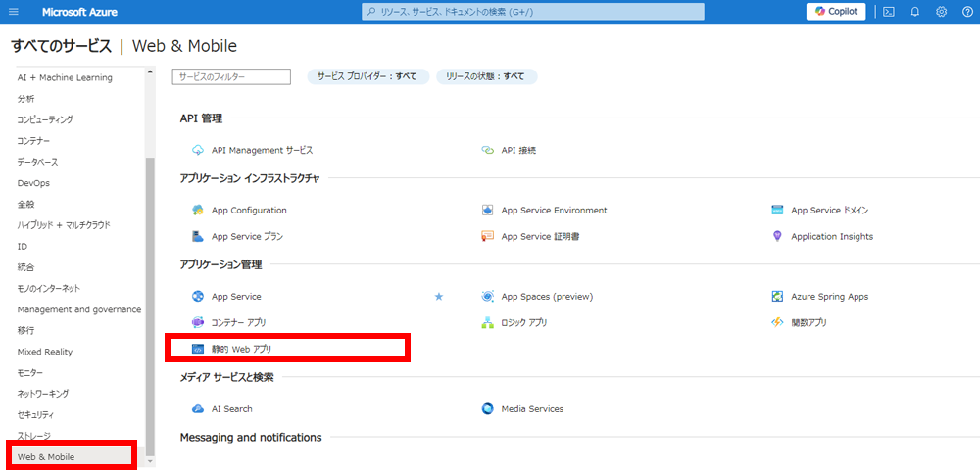Click the App Service Environment icon
The height and width of the screenshot is (473, 980).
pos(487,211)
